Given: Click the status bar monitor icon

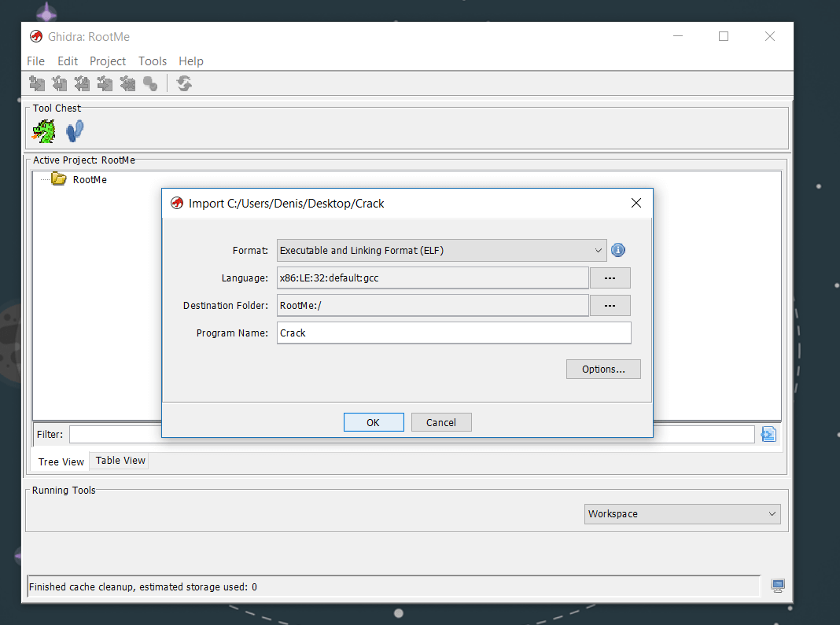Looking at the screenshot, I should (x=778, y=586).
